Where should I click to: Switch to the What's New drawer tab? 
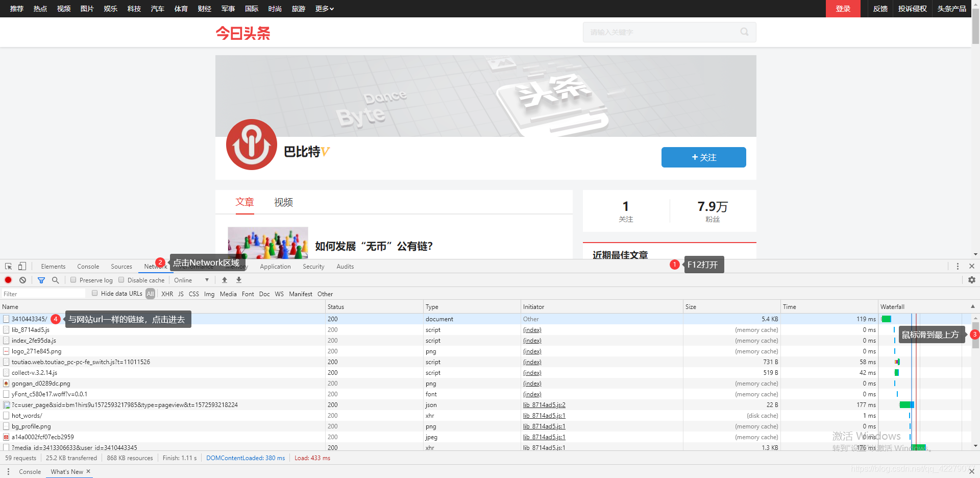point(67,472)
